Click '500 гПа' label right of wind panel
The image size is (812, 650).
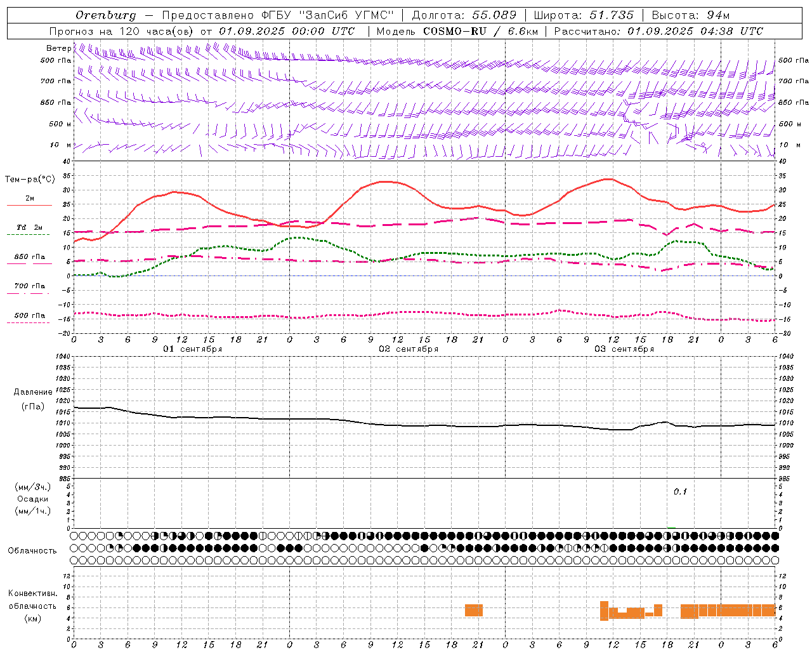tap(794, 60)
